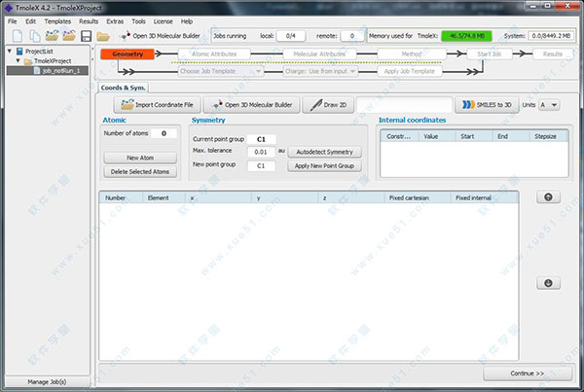This screenshot has height=392, width=584.
Task: Click the Continue >> button
Action: (x=528, y=373)
